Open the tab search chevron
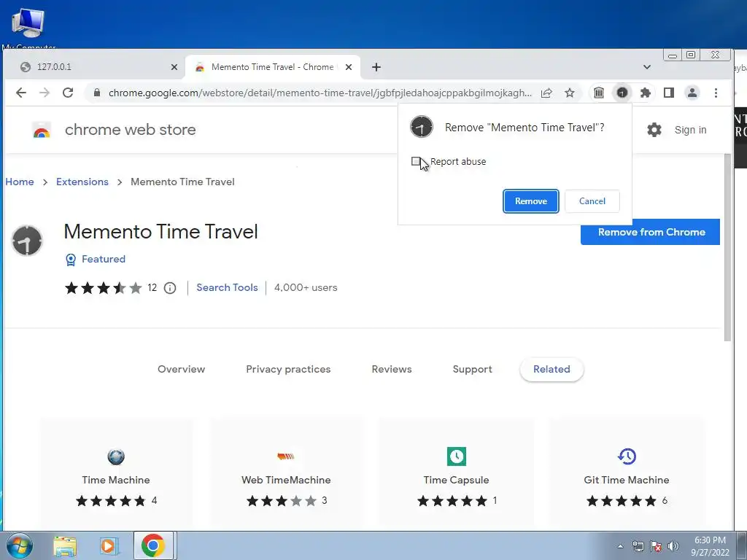 coord(647,67)
